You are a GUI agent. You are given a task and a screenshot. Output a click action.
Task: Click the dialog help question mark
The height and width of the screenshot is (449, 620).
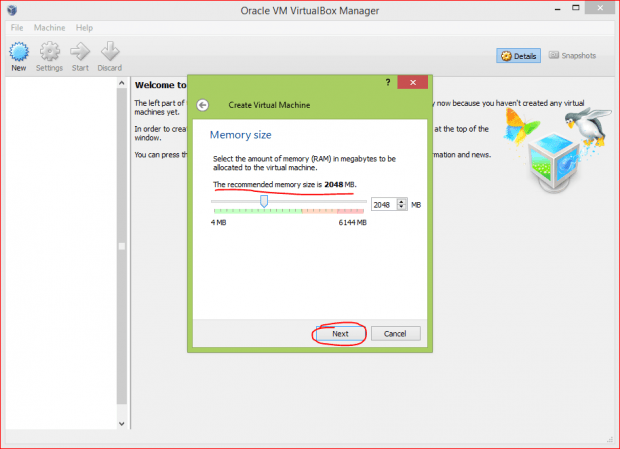point(388,82)
